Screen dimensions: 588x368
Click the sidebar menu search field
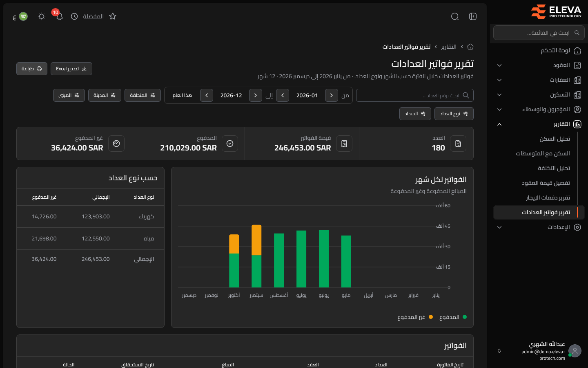539,33
